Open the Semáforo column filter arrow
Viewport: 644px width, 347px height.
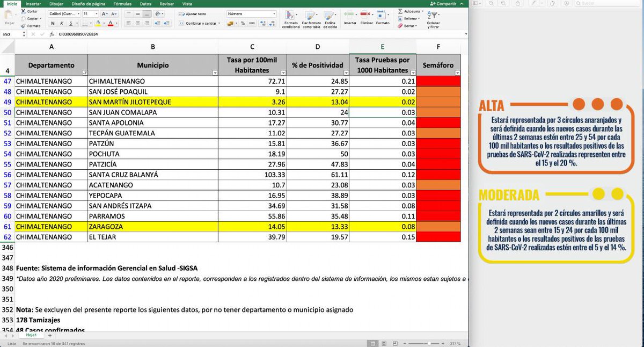tap(457, 72)
